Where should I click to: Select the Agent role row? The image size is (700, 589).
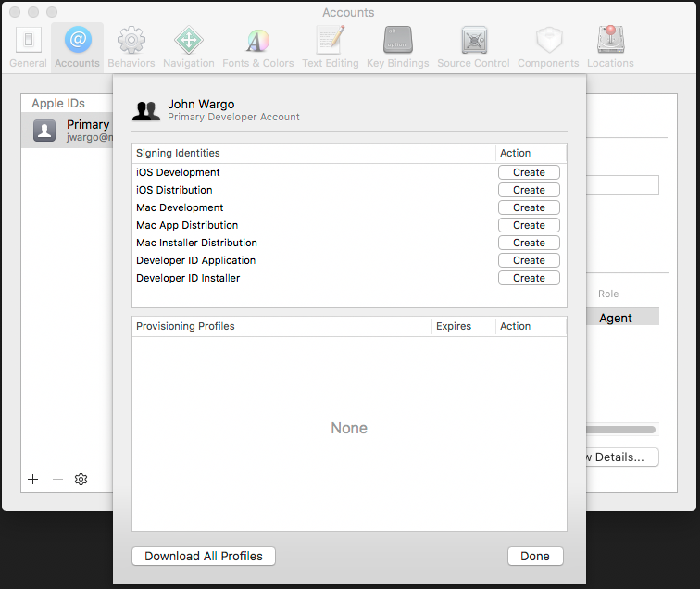click(x=622, y=317)
